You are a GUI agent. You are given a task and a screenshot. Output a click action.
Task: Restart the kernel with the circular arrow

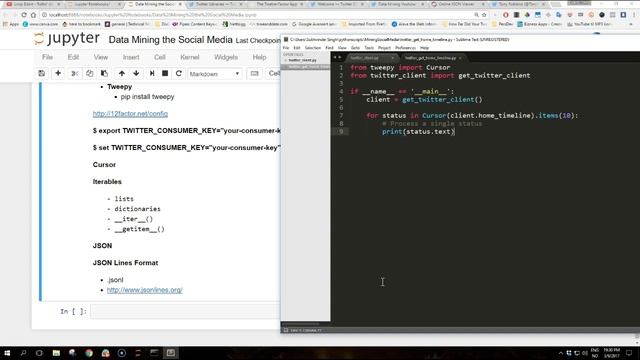(x=178, y=73)
